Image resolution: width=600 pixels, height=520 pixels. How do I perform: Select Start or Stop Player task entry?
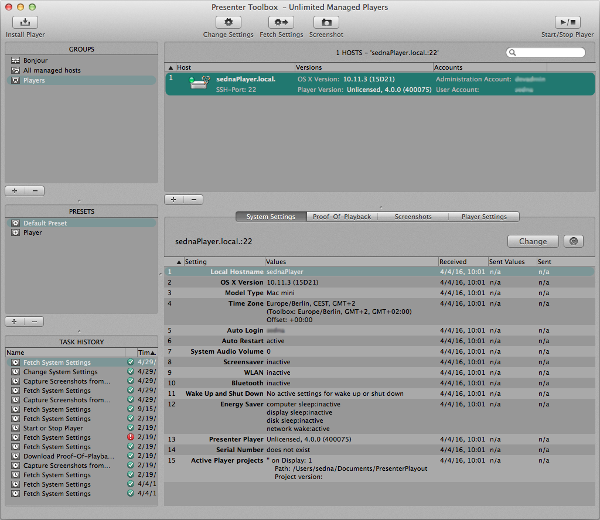tap(82, 428)
